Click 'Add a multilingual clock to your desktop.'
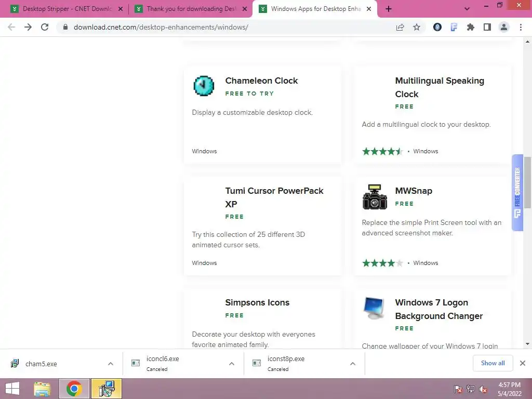Image resolution: width=532 pixels, height=399 pixels. [x=426, y=125]
